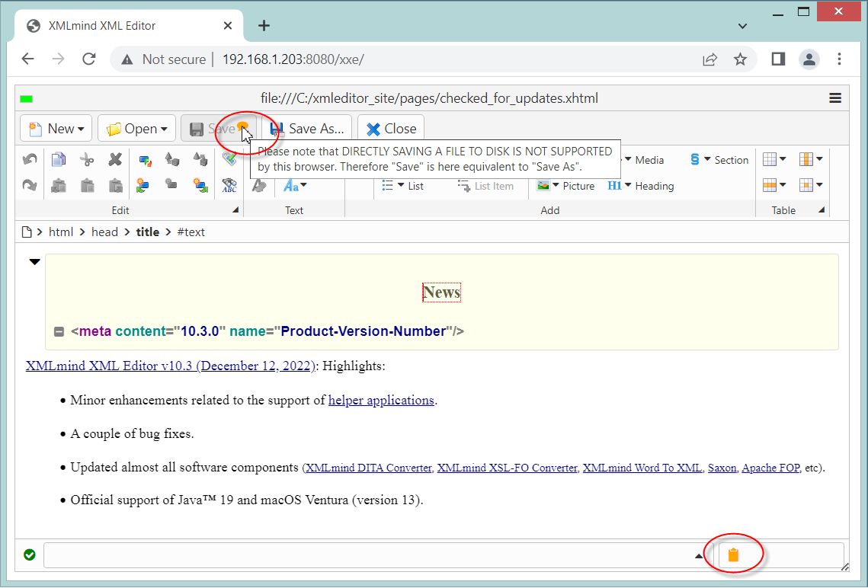Click the third grayed clipboard Paste After icon
868x588 pixels.
click(115, 185)
